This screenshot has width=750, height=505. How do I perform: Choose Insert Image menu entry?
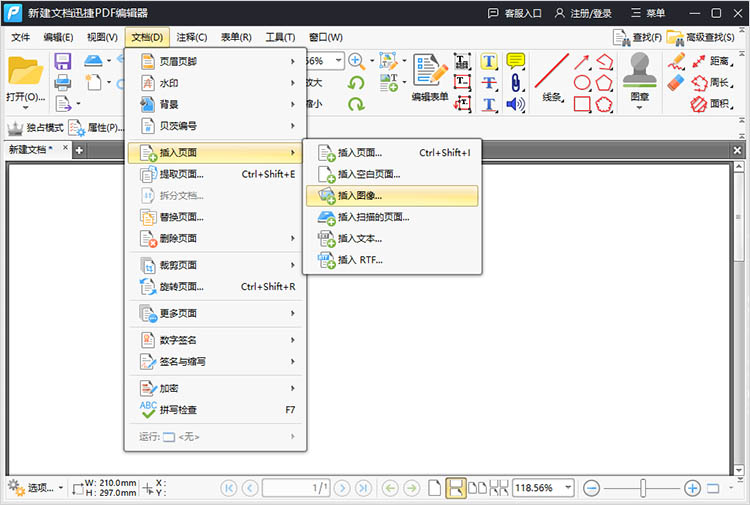point(392,196)
